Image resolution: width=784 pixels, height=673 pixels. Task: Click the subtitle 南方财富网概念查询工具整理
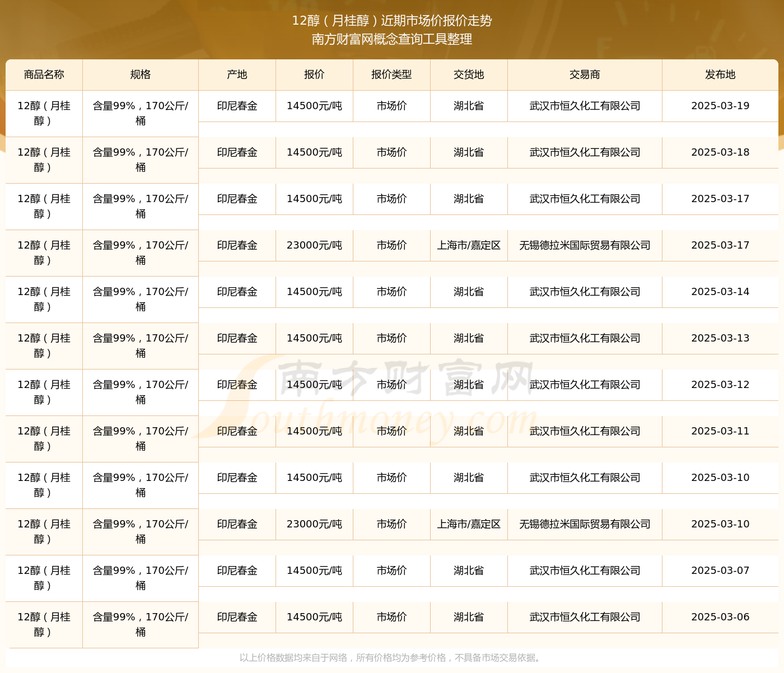(392, 39)
